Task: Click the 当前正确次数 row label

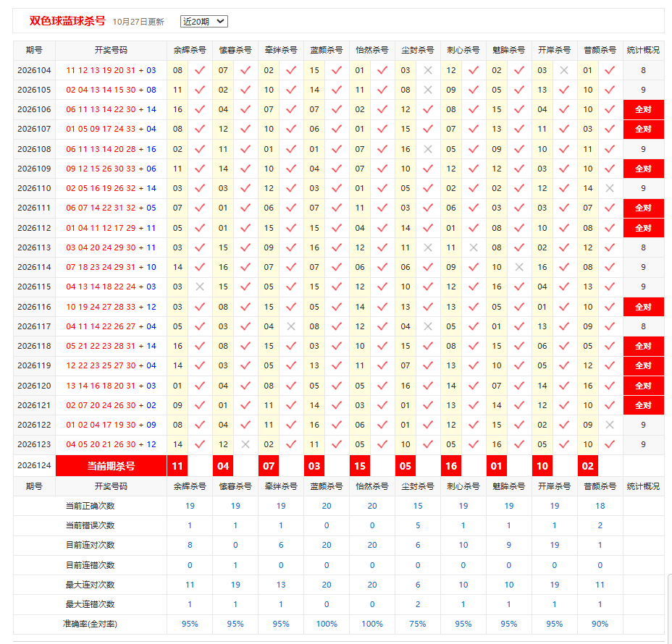Action: pyautogui.click(x=90, y=506)
